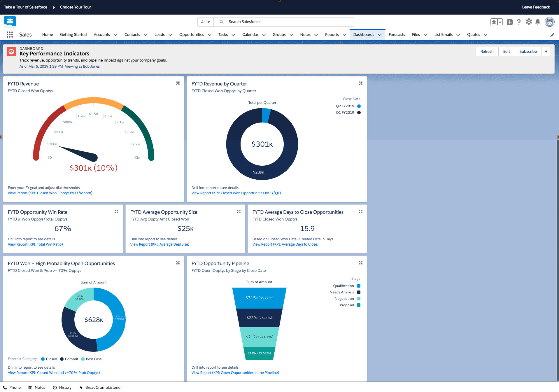Click the Setup gear icon
This screenshot has height=392, width=559.
coord(529,22)
